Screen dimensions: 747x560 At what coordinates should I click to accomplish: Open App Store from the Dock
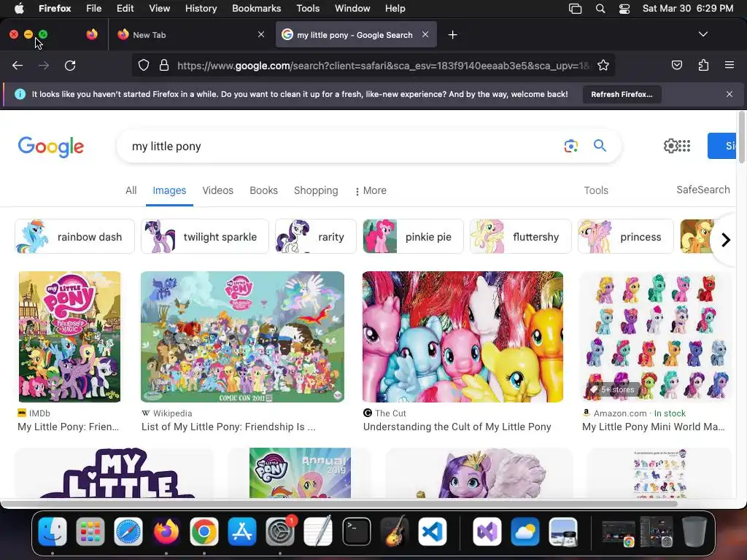242,532
